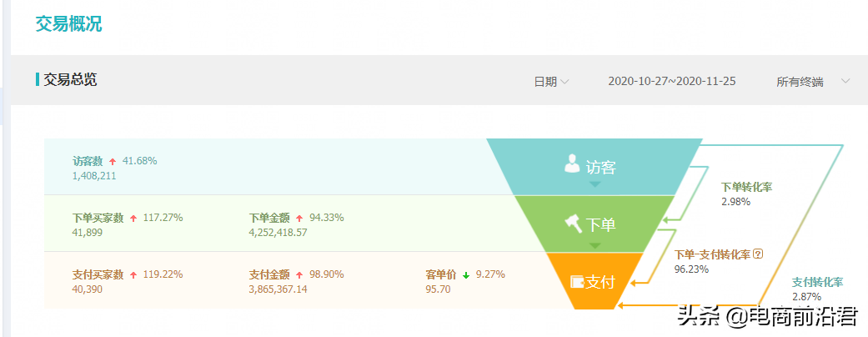The height and width of the screenshot is (337, 868).
Task: Click the 访客数 metric label
Action: click(x=88, y=161)
